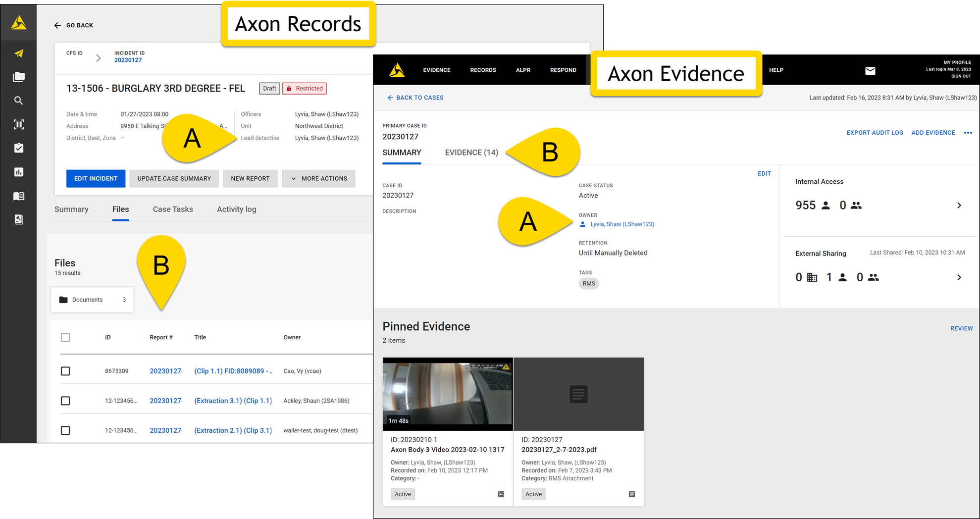Viewport: 980px width, 519px height.
Task: Click the yellow paper plane sidebar icon
Action: point(18,53)
